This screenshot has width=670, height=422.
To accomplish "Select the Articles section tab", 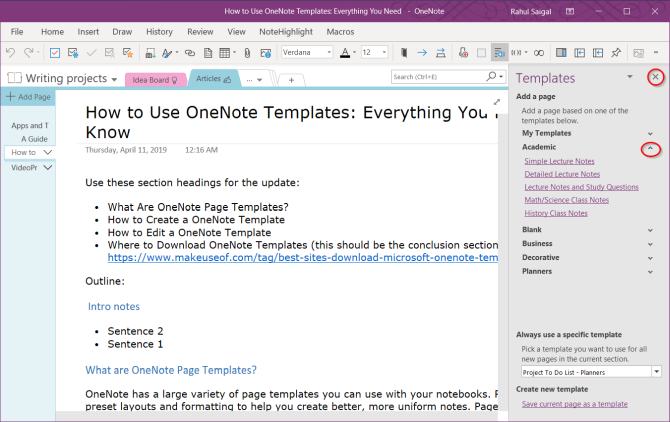I will click(x=214, y=79).
